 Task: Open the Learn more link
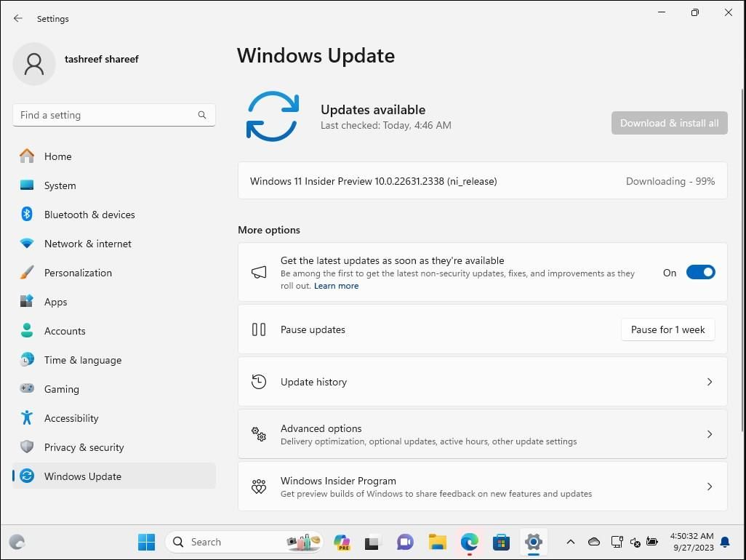coord(336,285)
